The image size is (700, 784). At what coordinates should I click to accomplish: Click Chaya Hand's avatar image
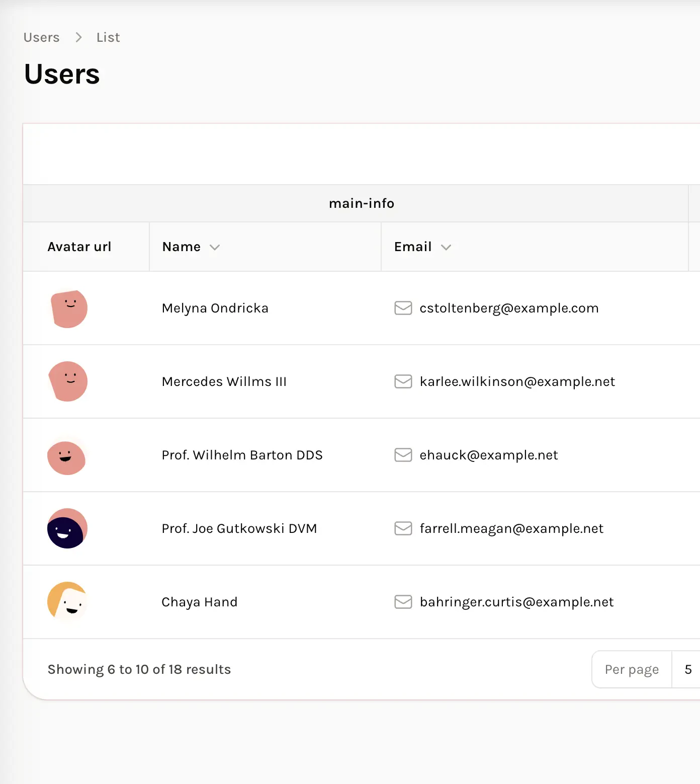pyautogui.click(x=67, y=602)
